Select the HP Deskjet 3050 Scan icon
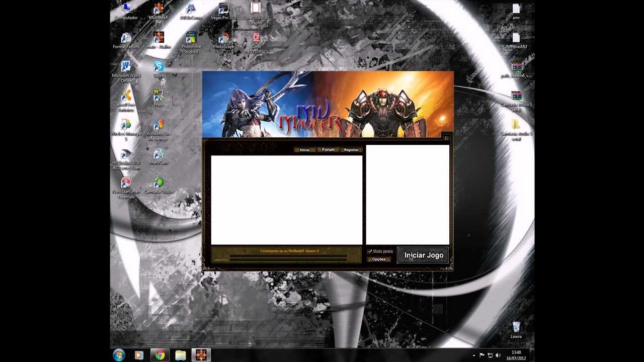The height and width of the screenshot is (362, 644). [126, 160]
